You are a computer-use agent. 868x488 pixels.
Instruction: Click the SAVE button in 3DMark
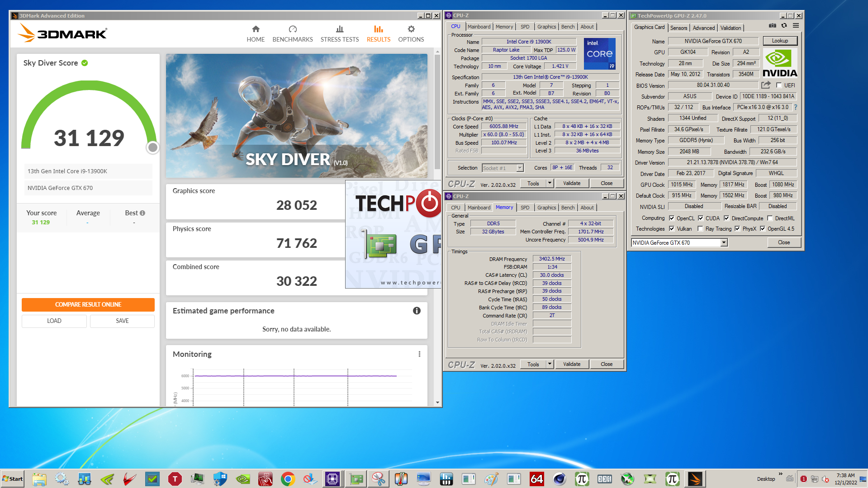(x=122, y=321)
